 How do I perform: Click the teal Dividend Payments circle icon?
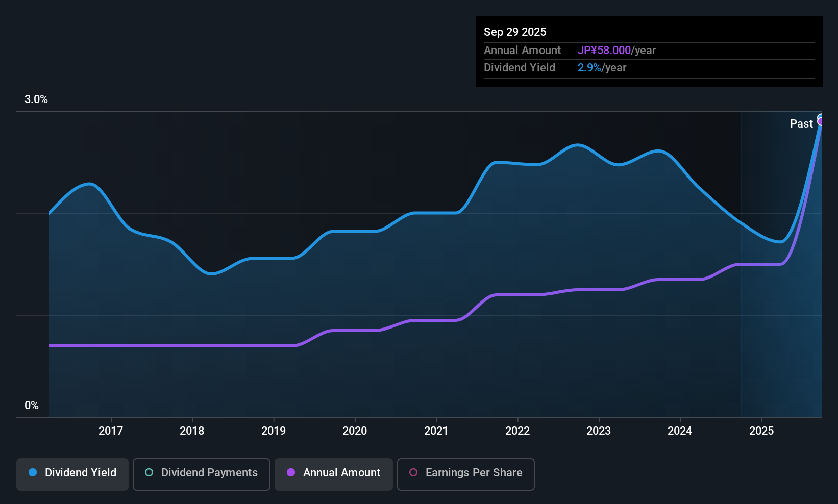point(149,472)
